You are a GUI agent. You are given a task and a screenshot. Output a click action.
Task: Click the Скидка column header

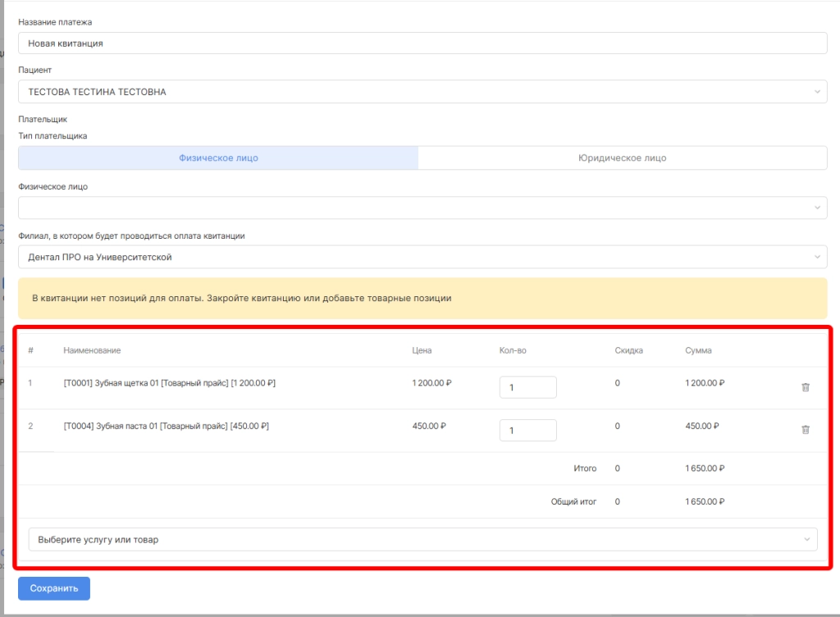click(628, 350)
